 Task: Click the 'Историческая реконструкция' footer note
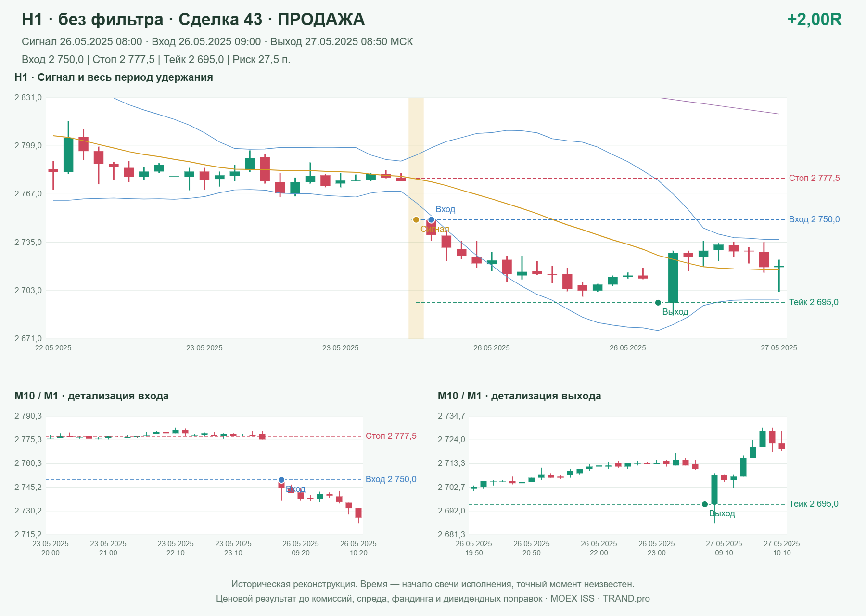click(433, 584)
